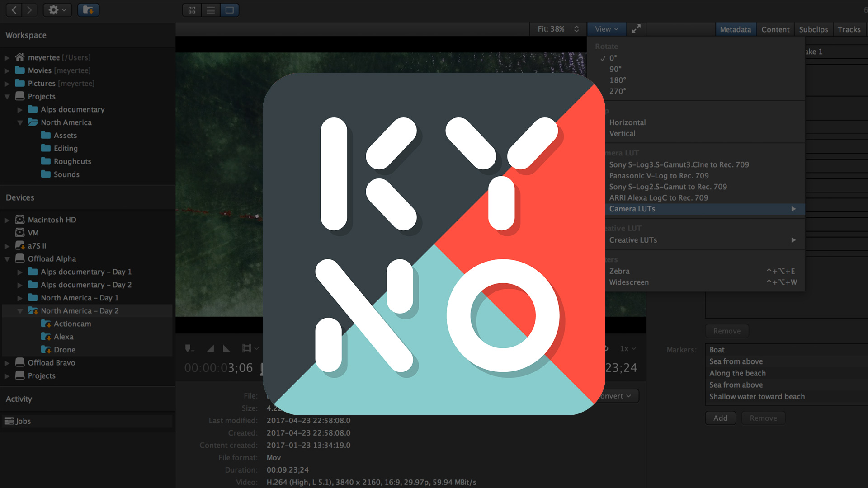
Task: Open the Roughcuts folder in Workspace
Action: [x=72, y=161]
